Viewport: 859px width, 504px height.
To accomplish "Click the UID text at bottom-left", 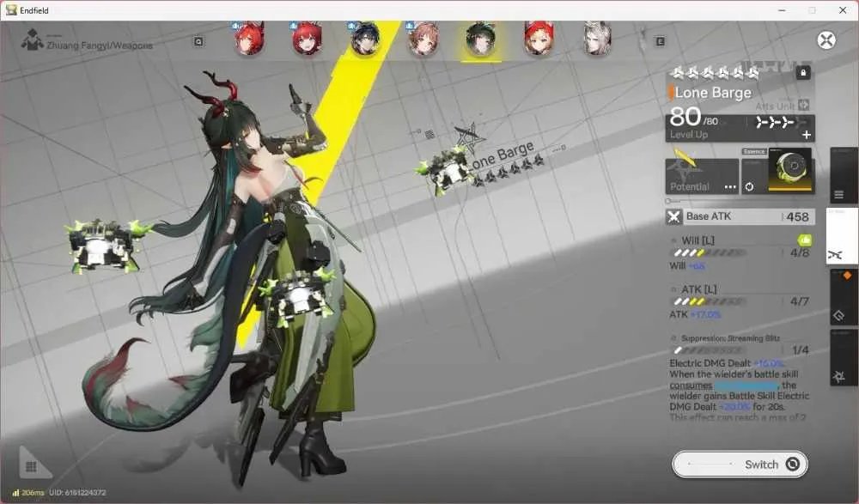I will click(x=77, y=493).
